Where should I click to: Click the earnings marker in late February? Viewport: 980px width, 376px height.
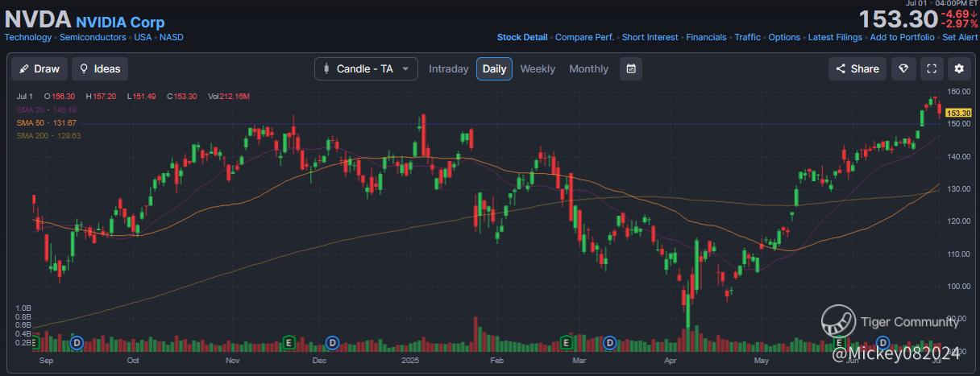566,342
